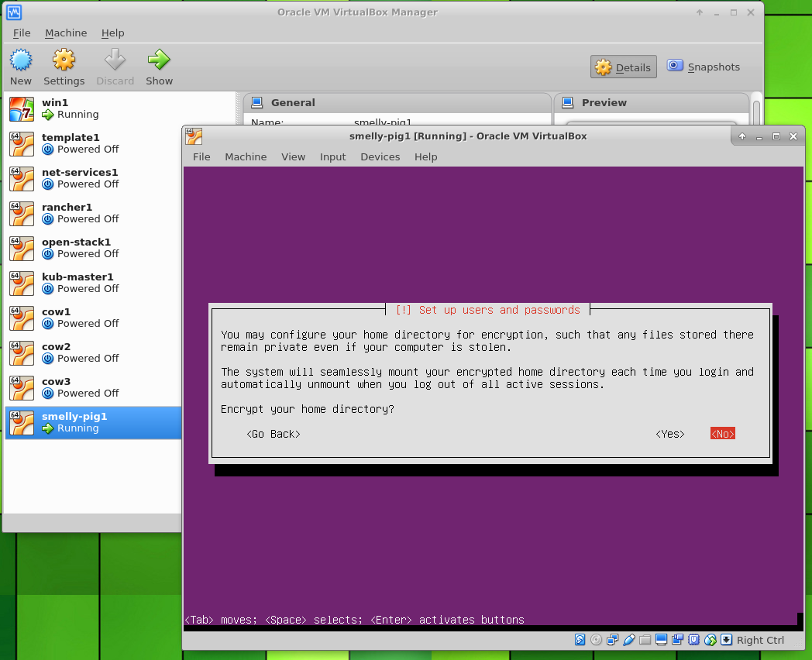Choose Yes to encrypt home directory
The image size is (812, 660).
670,434
